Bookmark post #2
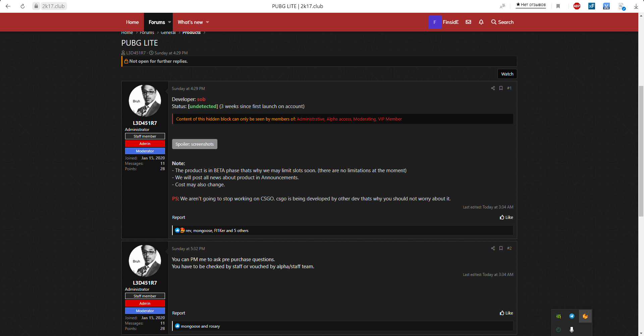Viewport: 644px width, 336px height. (501, 248)
